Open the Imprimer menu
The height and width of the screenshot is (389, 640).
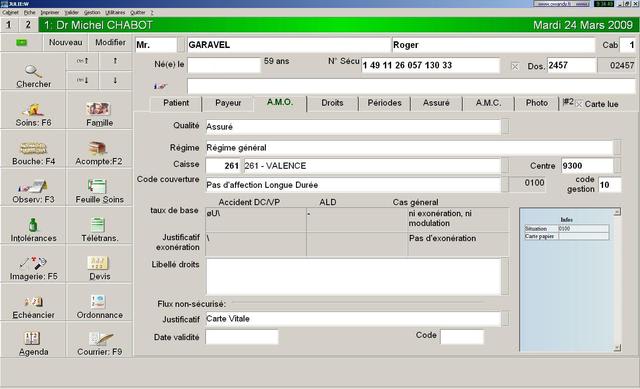click(x=50, y=13)
